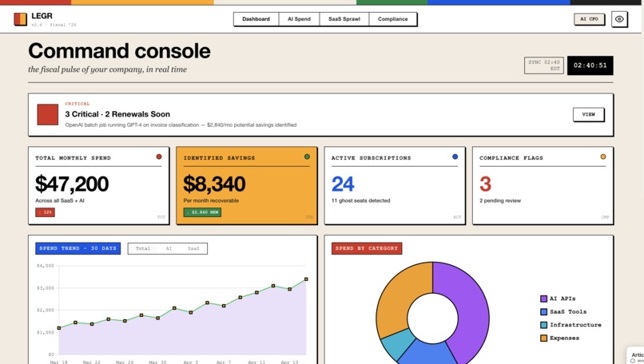The width and height of the screenshot is (644, 364).
Task: Click red status dot on Total Monthly Spend
Action: pyautogui.click(x=159, y=156)
